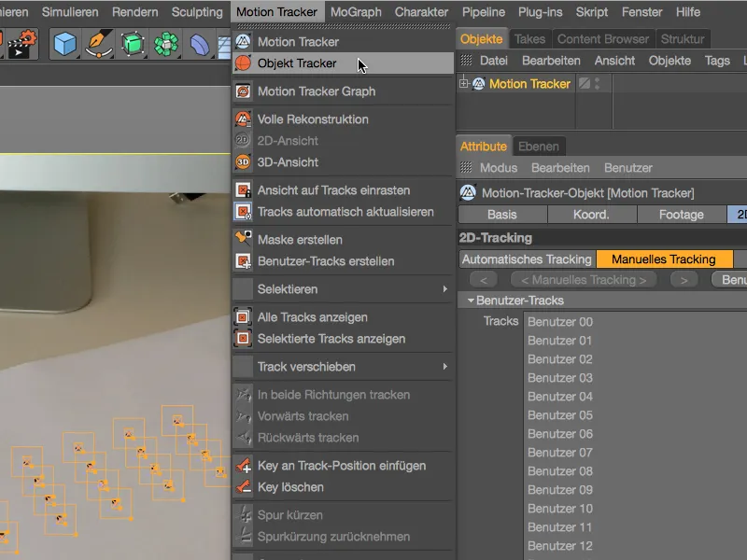Choose the 2D-Ansicht entry
The width and height of the screenshot is (747, 560).
[343, 141]
